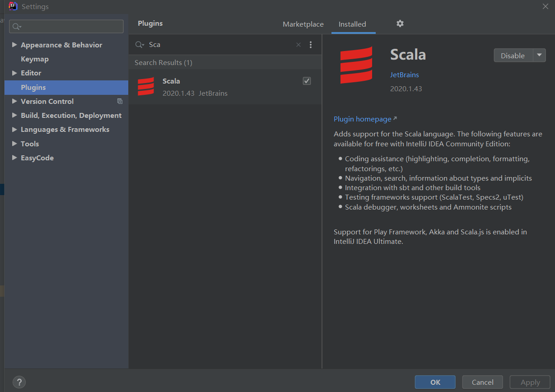Expand the Version Control section
The image size is (555, 392).
[x=14, y=101]
